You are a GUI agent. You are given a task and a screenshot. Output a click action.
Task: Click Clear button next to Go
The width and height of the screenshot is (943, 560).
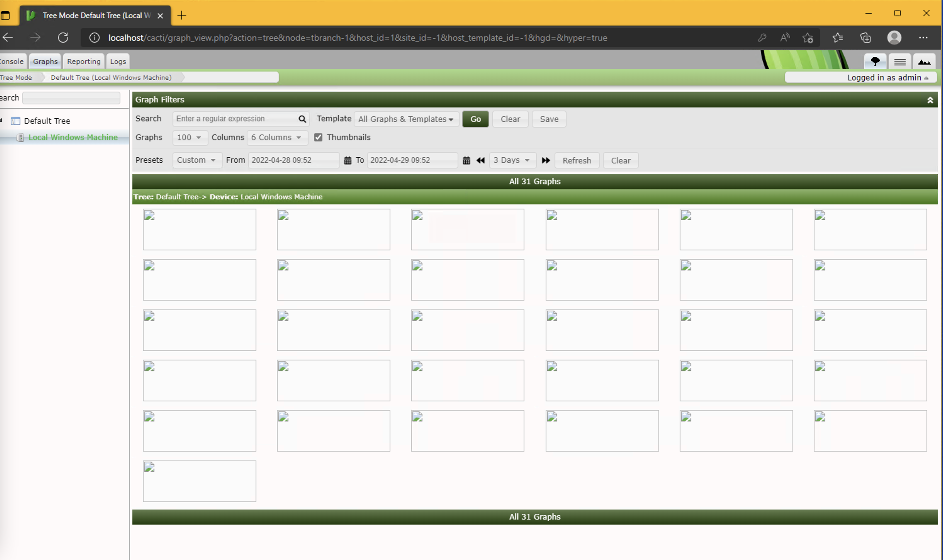coord(510,119)
